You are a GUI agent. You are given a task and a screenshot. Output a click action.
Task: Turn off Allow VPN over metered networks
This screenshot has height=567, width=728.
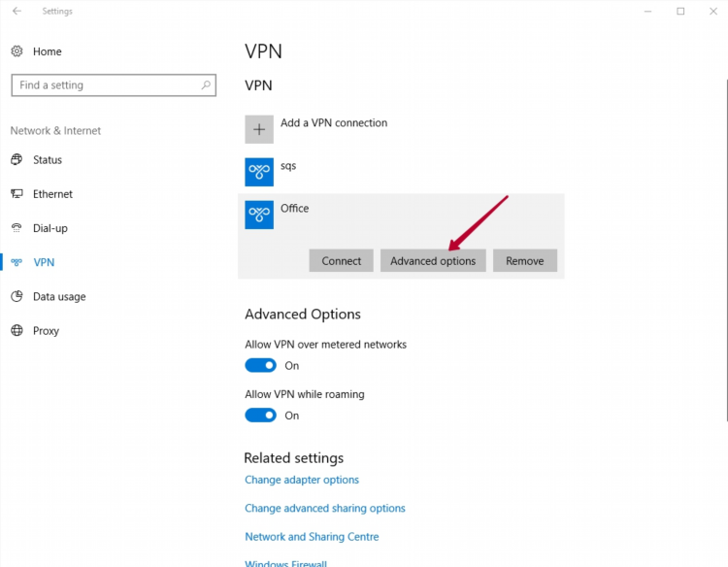click(x=260, y=365)
